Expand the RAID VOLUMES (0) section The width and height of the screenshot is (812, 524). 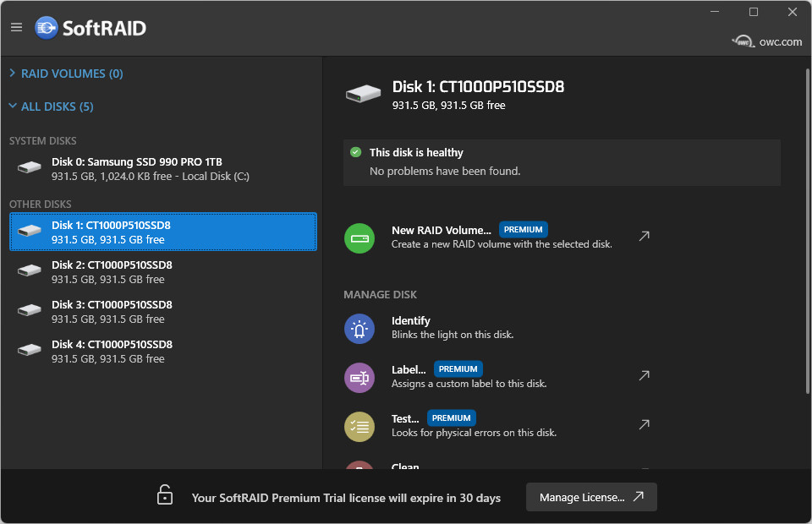coord(66,74)
